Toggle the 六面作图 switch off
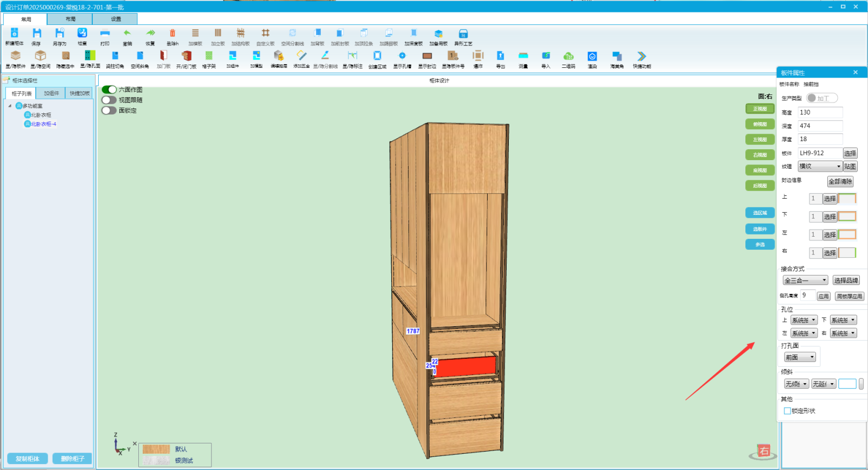868x470 pixels. (109, 90)
